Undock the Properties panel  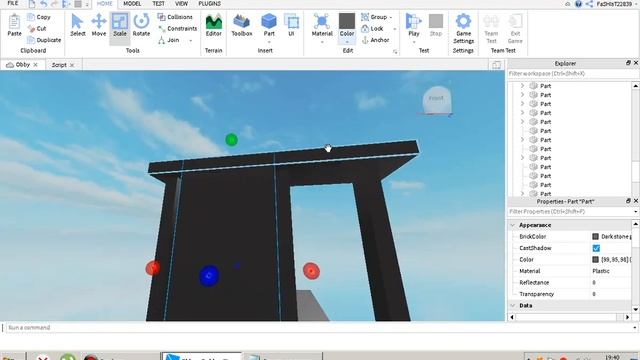click(x=628, y=201)
